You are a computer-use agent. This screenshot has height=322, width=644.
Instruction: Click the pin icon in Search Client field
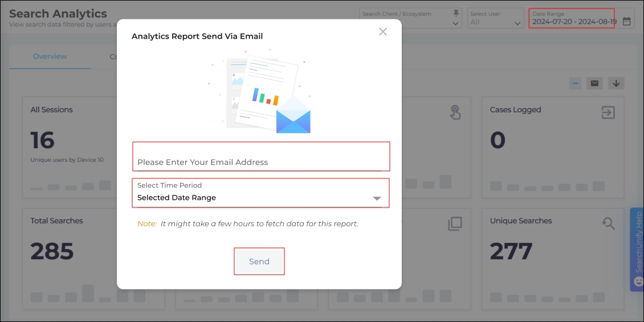(x=456, y=13)
